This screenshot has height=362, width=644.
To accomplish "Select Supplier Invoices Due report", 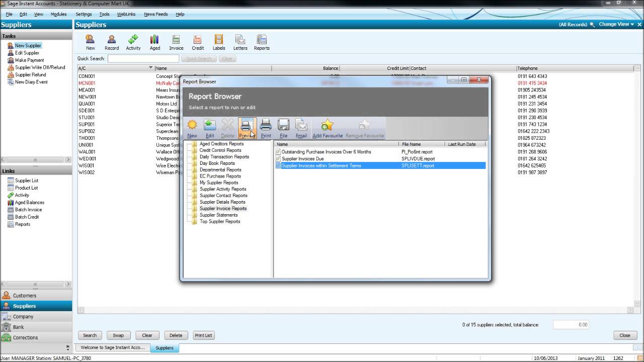I will point(303,159).
